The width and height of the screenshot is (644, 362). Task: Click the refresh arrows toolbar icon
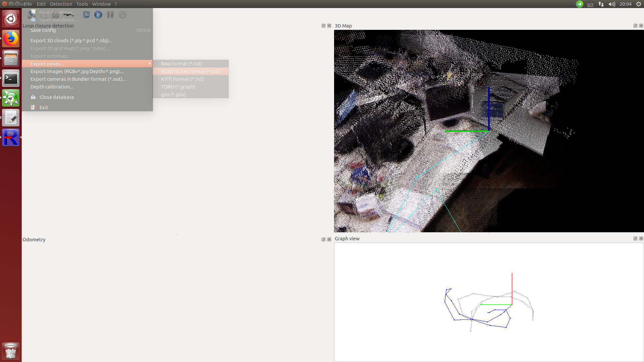86,15
